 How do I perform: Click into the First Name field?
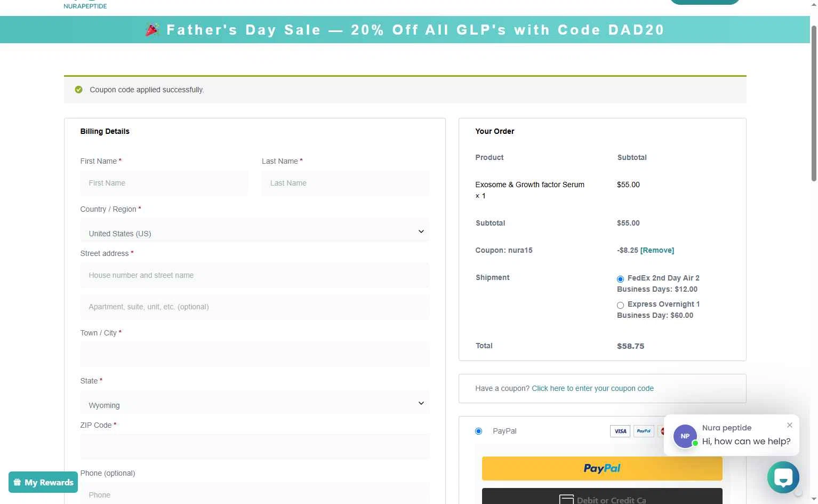(x=164, y=183)
